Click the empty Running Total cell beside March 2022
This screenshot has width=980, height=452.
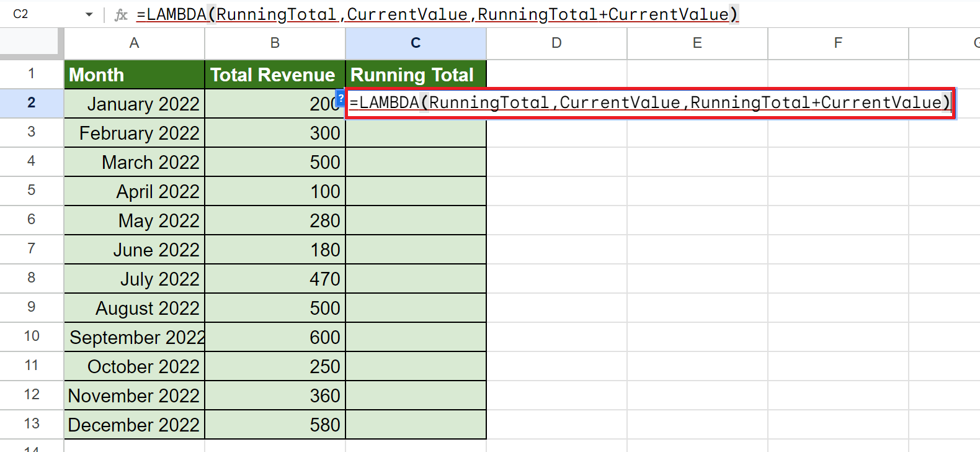coord(416,162)
